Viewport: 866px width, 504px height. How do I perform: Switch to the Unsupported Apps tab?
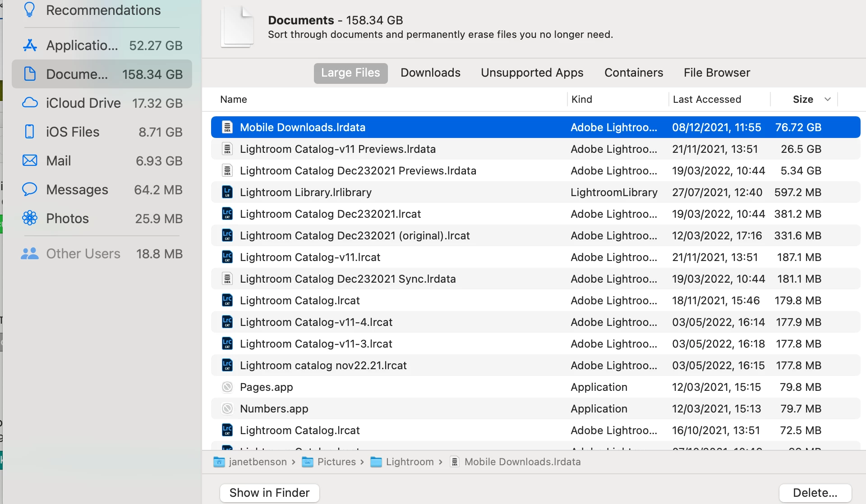click(x=532, y=73)
